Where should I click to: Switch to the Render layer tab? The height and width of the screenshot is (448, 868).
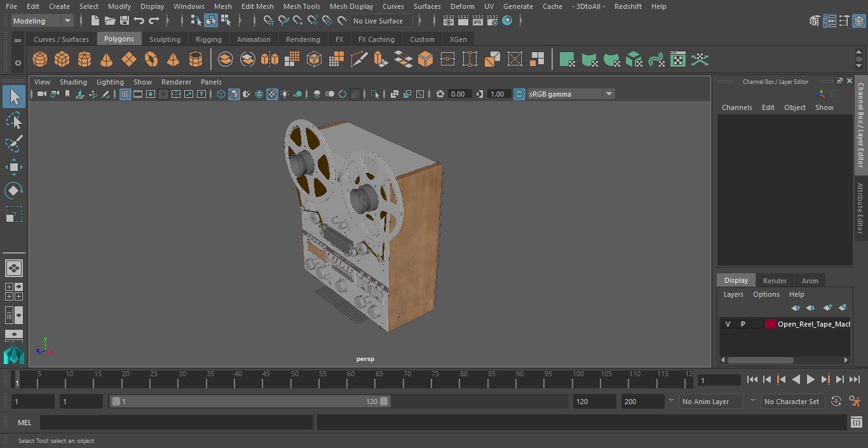(775, 281)
